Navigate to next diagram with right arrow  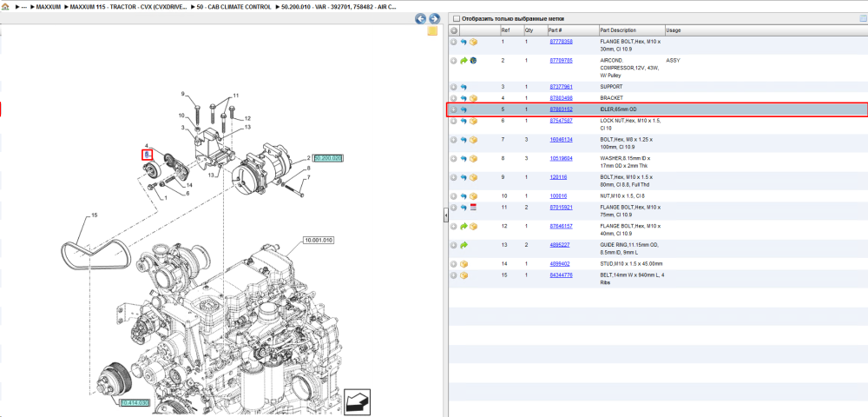(435, 19)
